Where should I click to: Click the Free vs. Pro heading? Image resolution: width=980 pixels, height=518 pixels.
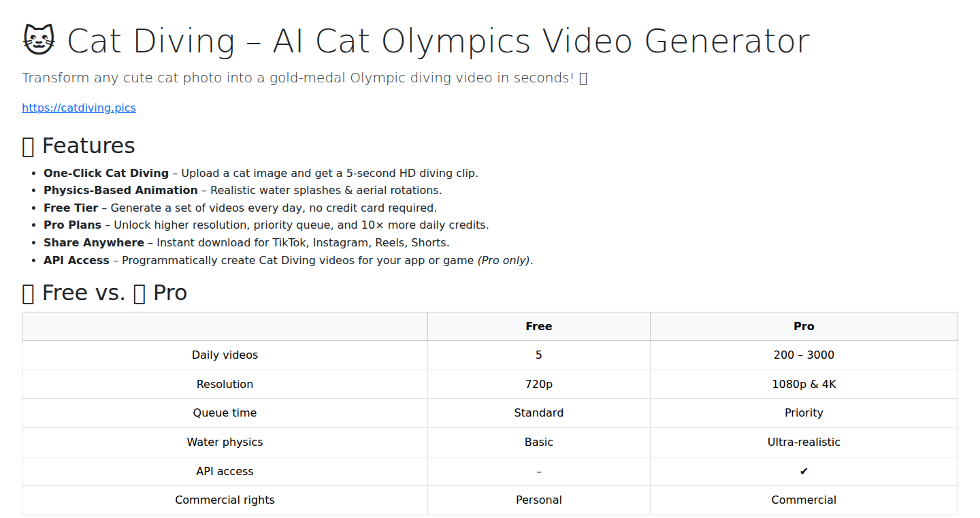pos(105,293)
